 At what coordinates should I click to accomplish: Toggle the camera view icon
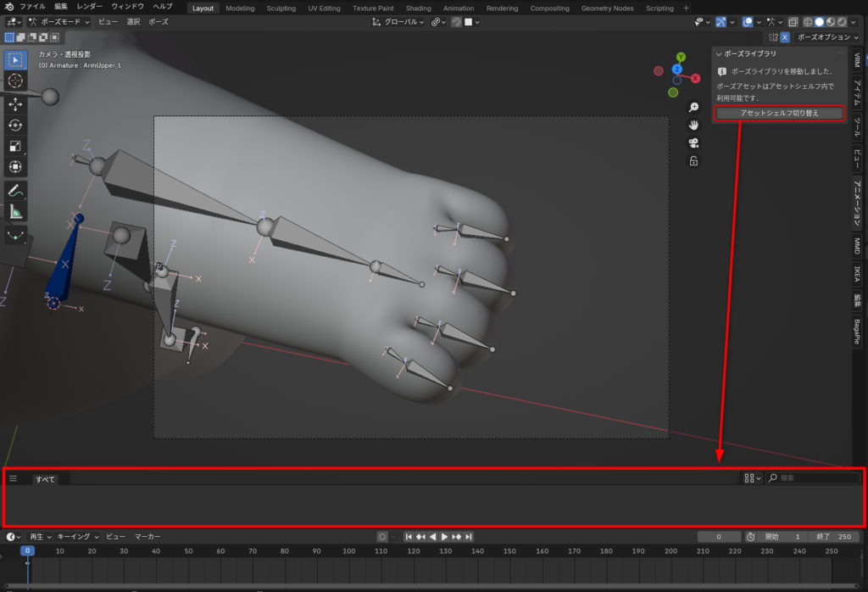(x=693, y=142)
